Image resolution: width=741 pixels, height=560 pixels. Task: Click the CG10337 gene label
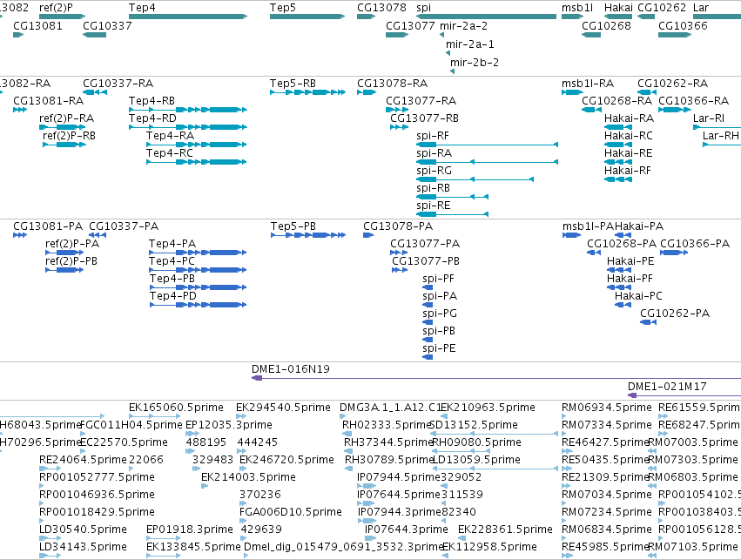(x=107, y=25)
